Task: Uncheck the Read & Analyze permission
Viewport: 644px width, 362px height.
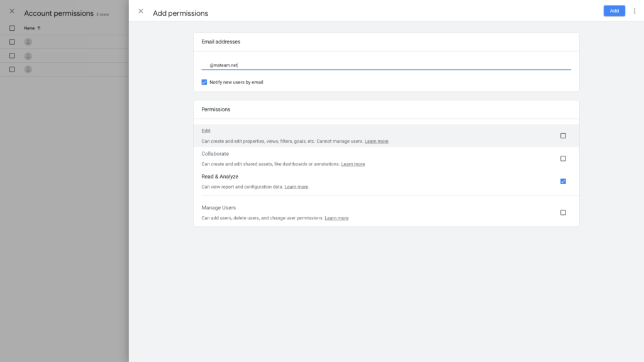Action: point(563,181)
